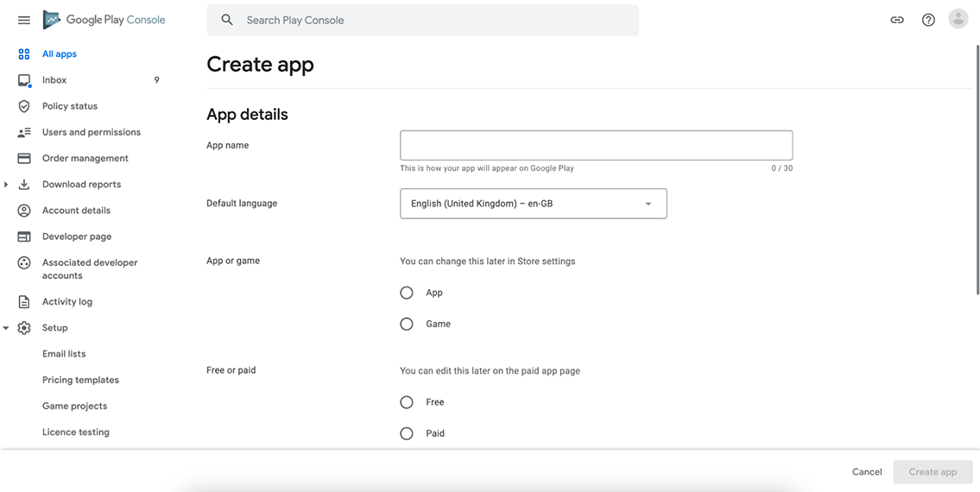Click in the App name text field
The width and height of the screenshot is (980, 492).
click(597, 145)
